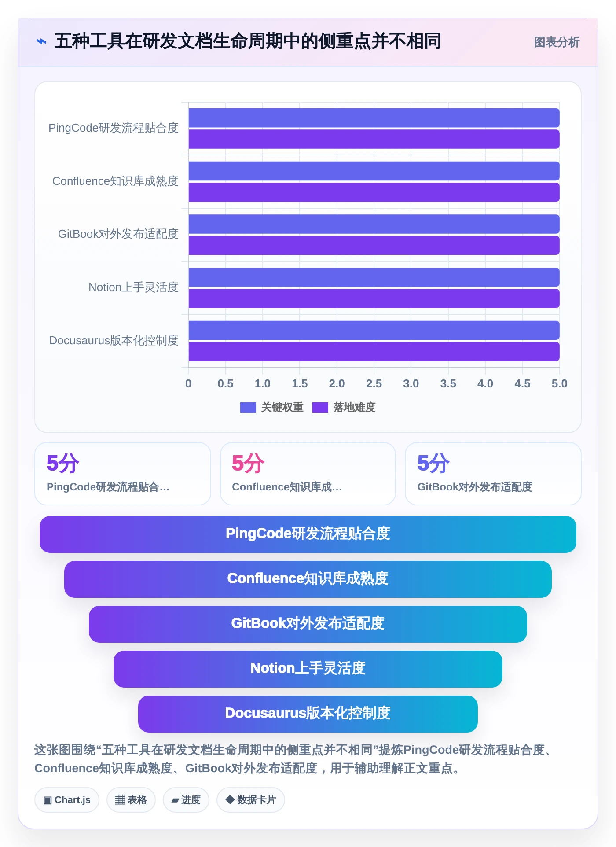Click the grid icon in 表格 chip

click(x=120, y=800)
